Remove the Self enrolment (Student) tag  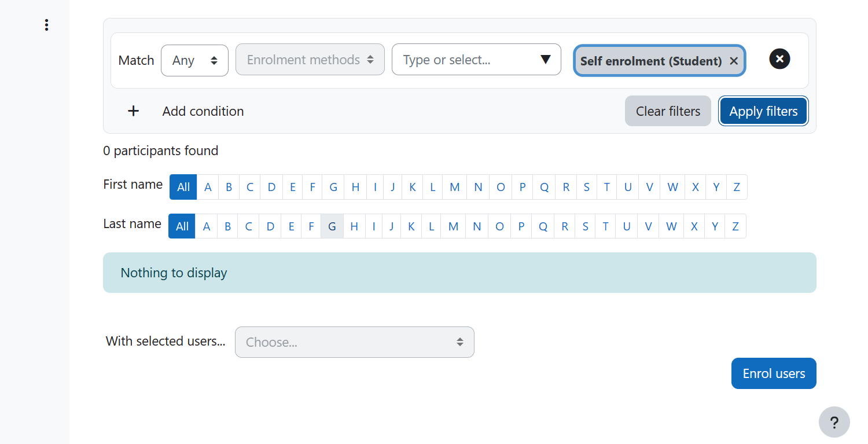[x=734, y=61]
